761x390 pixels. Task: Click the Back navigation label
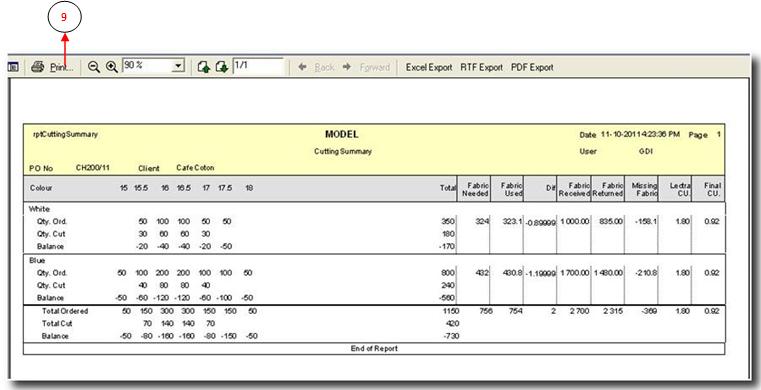(x=324, y=67)
